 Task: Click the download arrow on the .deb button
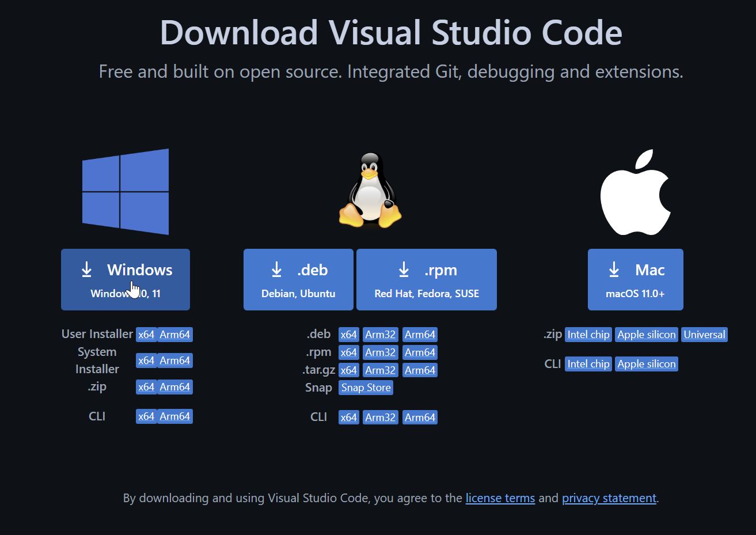coord(276,269)
